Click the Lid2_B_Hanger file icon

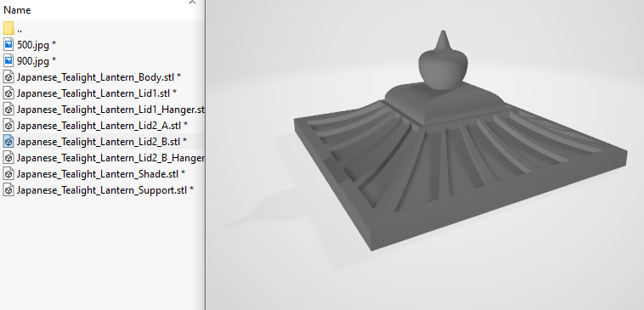(x=8, y=158)
